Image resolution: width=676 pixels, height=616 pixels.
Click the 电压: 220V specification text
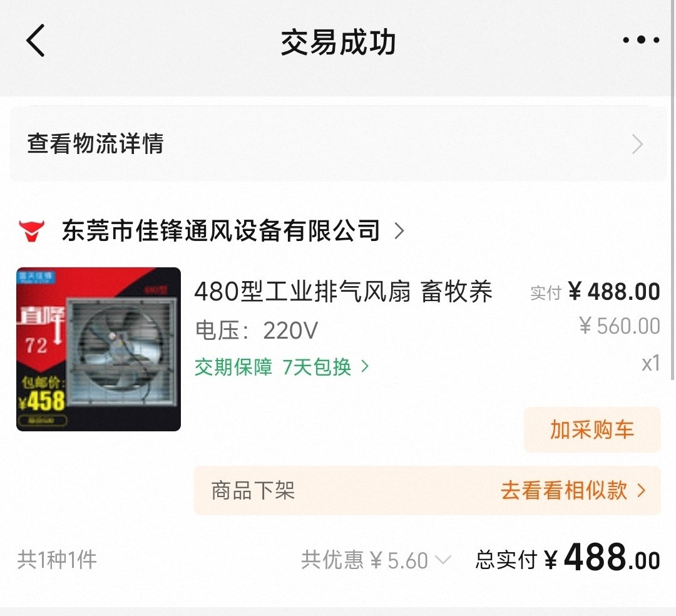point(257,331)
